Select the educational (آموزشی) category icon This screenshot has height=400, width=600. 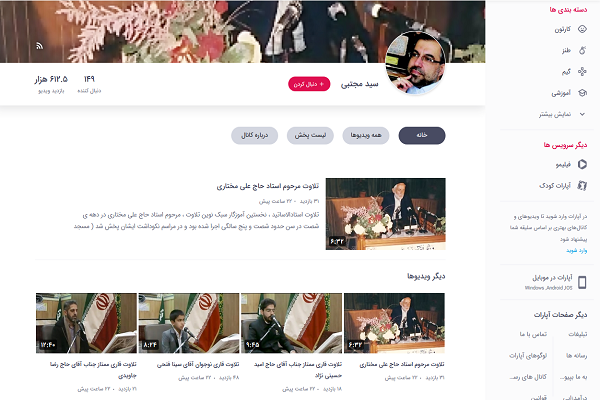[582, 93]
